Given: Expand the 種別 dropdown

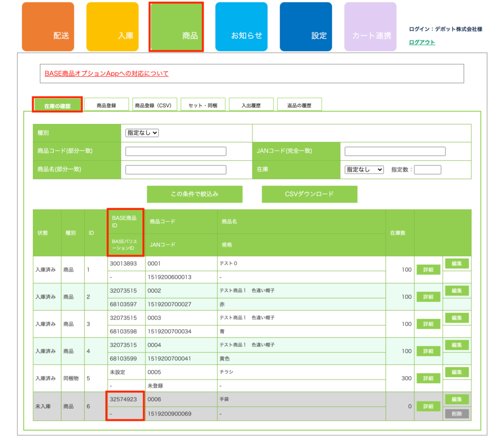Looking at the screenshot, I should point(142,133).
